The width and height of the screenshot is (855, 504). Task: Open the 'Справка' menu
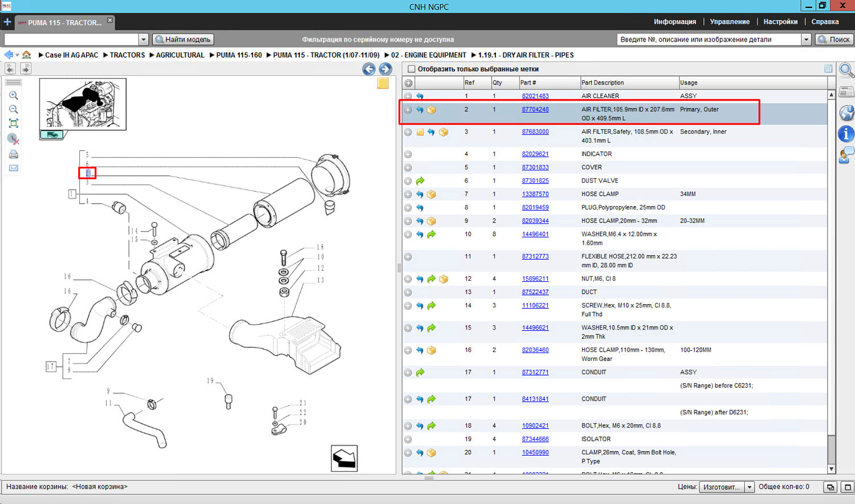click(x=825, y=22)
